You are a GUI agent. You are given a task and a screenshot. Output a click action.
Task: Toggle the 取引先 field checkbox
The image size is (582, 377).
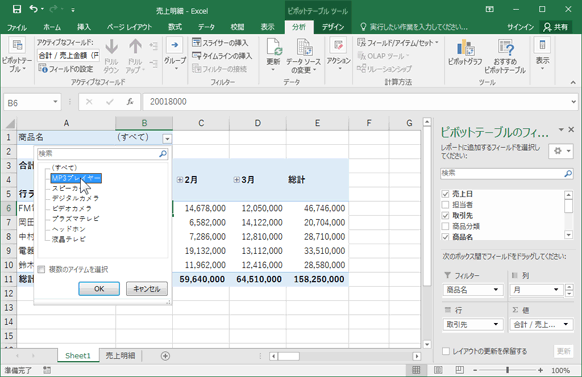click(445, 215)
